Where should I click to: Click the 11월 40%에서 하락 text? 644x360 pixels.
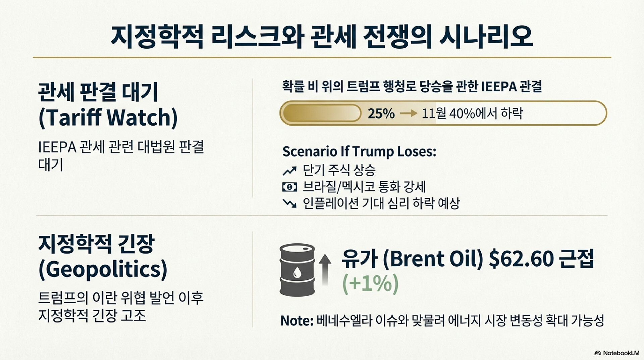coord(472,114)
